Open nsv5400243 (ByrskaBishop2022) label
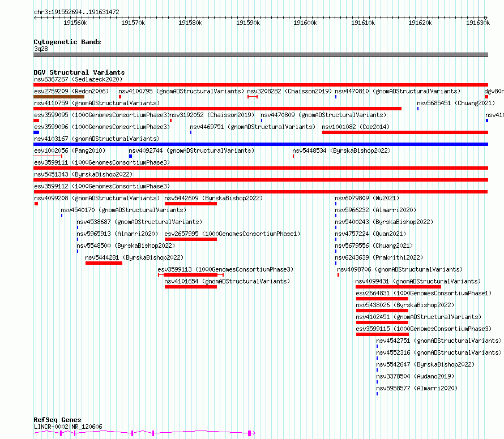504x439 pixels. (x=384, y=222)
